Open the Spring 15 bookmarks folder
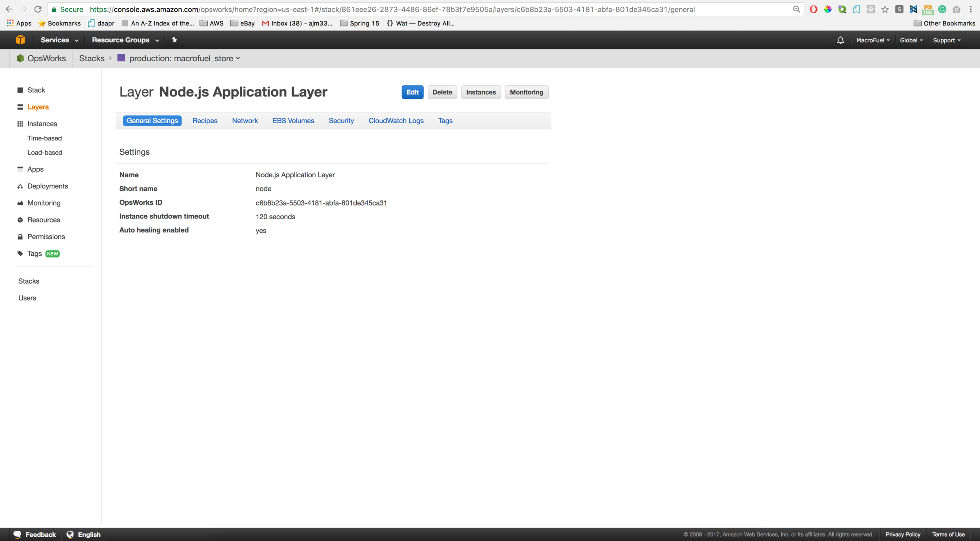The width and height of the screenshot is (980, 541). [x=359, y=23]
